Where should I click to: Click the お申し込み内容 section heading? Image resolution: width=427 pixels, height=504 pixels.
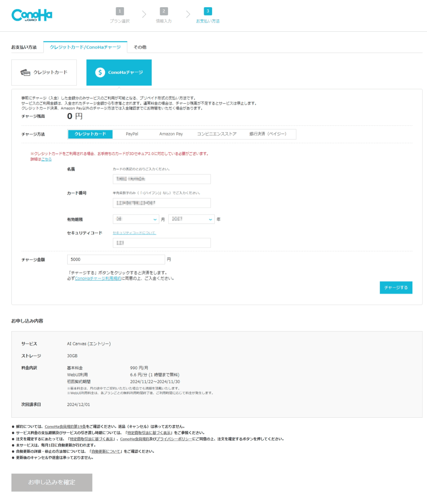(27, 321)
